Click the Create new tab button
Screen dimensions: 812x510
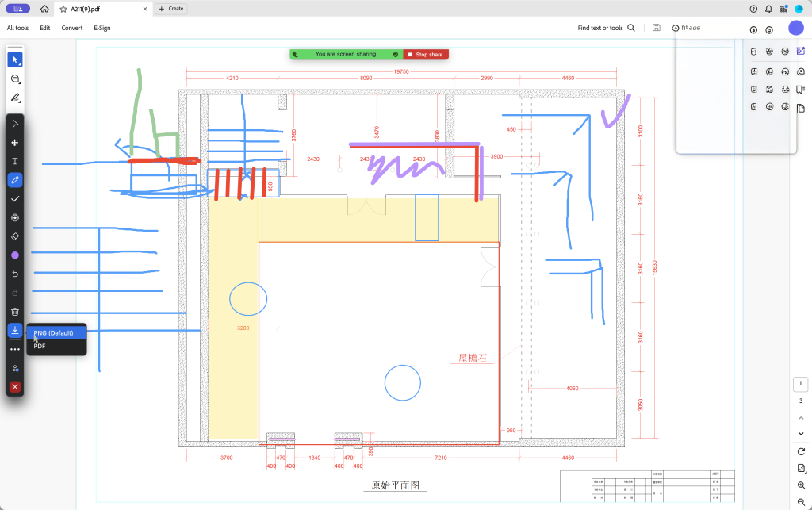point(170,9)
